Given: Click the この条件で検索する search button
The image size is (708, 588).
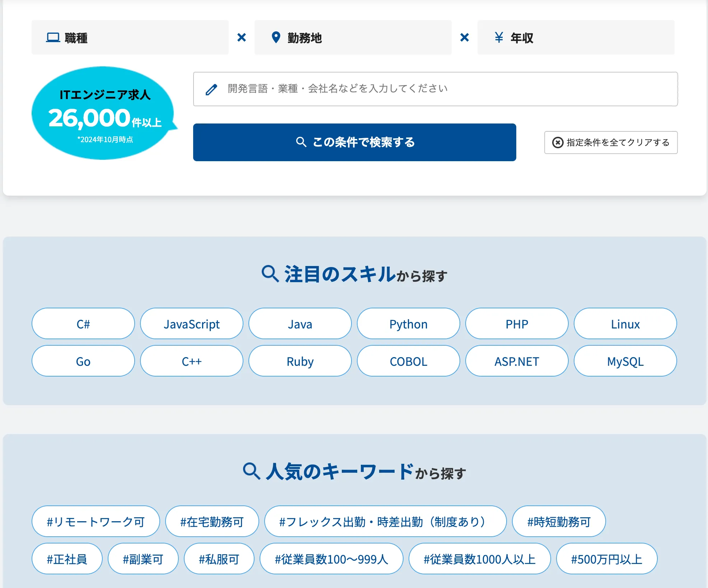Looking at the screenshot, I should click(354, 142).
